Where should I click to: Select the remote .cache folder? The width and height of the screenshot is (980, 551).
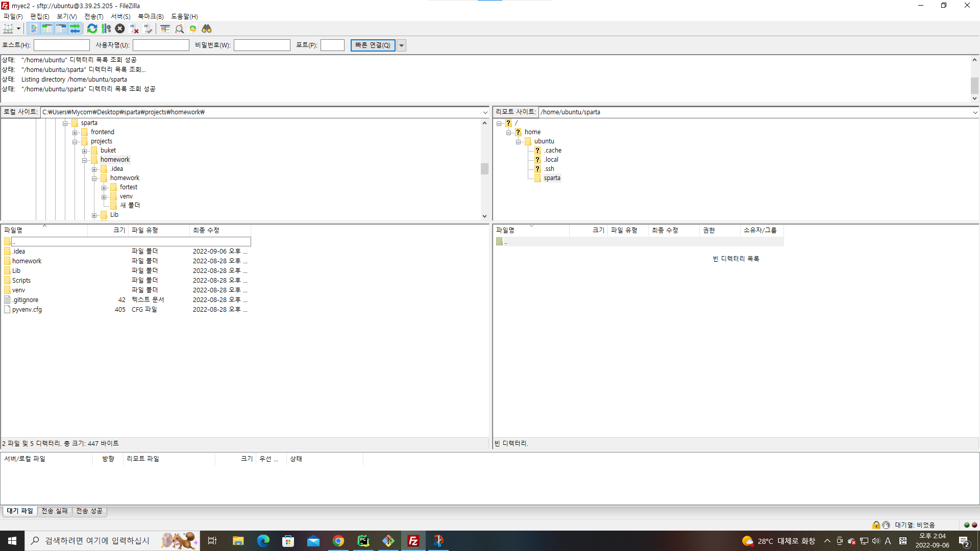click(552, 151)
